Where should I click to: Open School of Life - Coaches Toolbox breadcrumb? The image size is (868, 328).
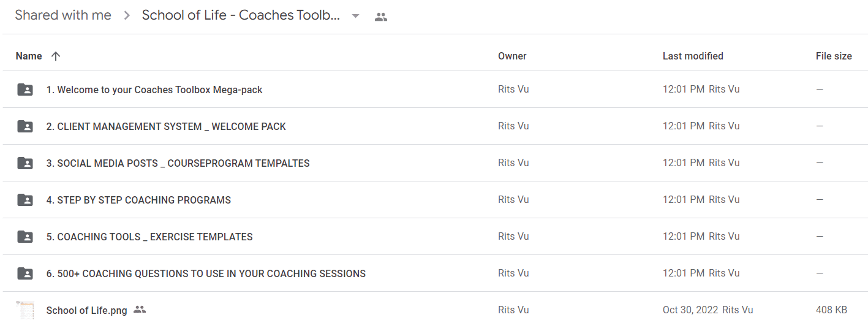tap(241, 15)
